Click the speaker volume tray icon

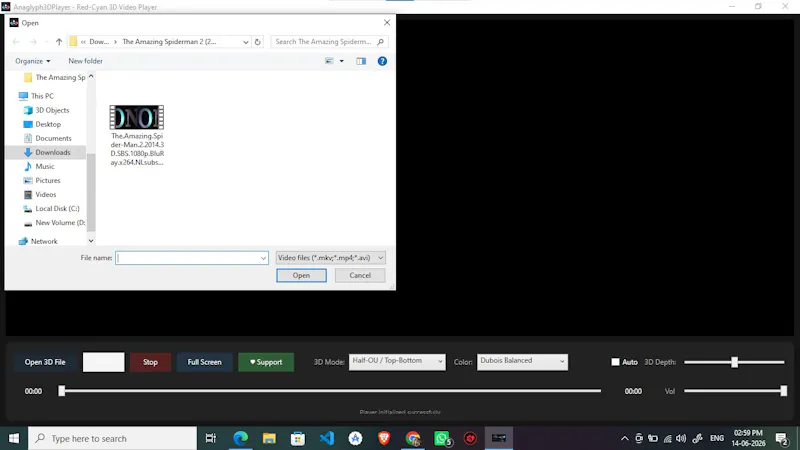[681, 438]
